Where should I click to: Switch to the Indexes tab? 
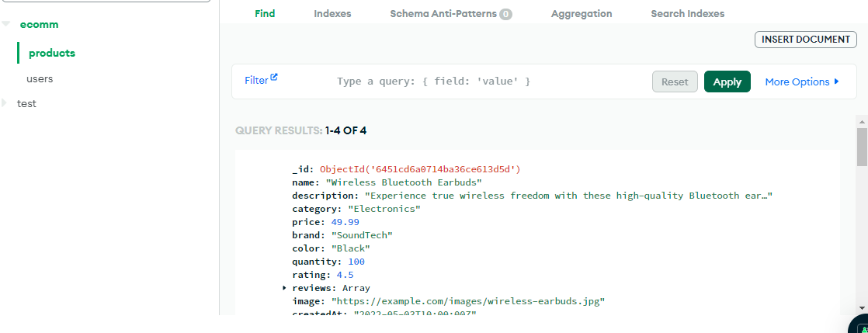[332, 14]
